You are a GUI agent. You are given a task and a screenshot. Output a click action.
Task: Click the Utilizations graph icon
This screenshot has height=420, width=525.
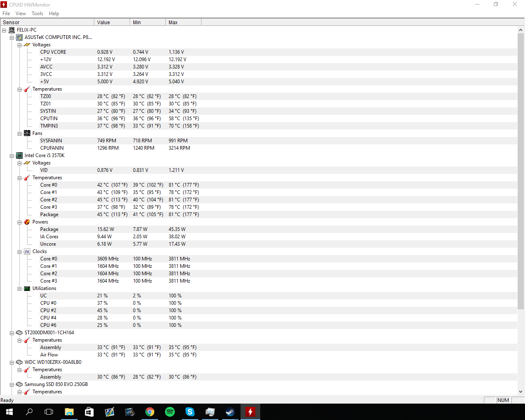(x=27, y=288)
